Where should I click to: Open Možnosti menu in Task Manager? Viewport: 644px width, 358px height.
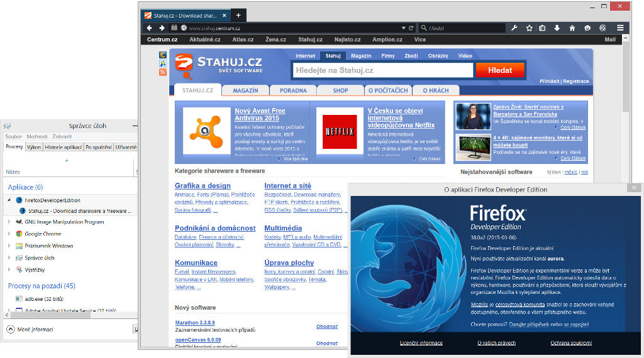point(37,136)
